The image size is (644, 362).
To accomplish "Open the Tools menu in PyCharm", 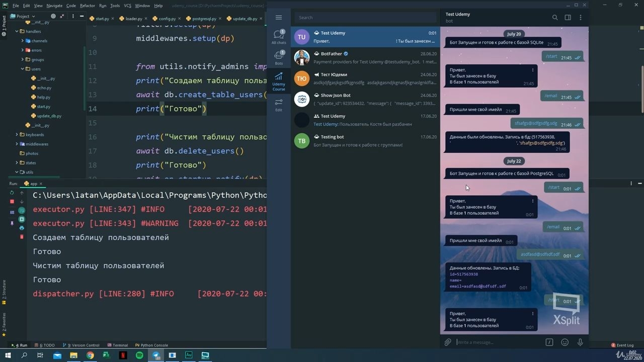I will coord(115,6).
